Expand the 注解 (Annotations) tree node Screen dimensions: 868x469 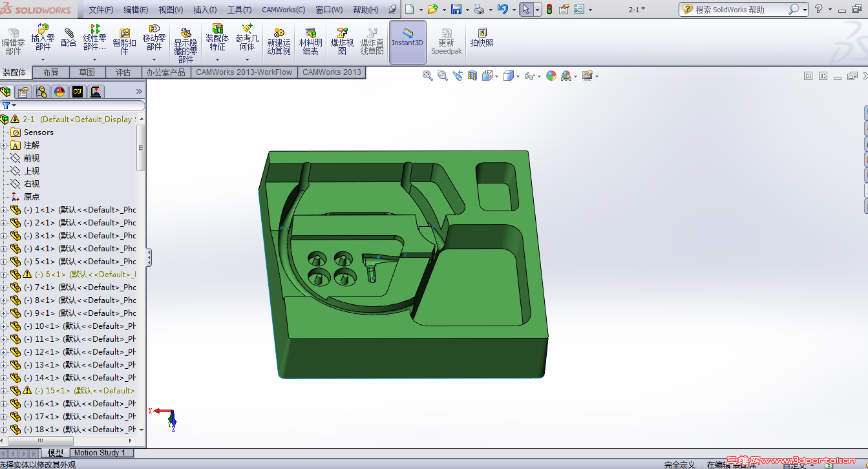(x=4, y=145)
